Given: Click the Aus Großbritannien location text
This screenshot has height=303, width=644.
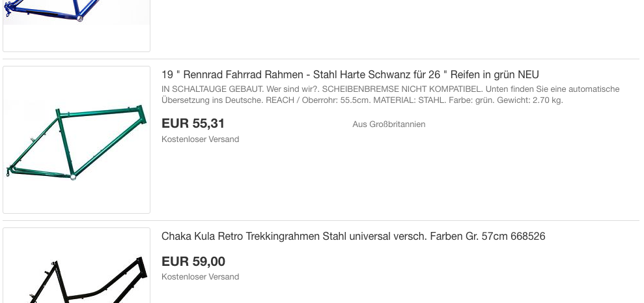Looking at the screenshot, I should click(x=389, y=124).
